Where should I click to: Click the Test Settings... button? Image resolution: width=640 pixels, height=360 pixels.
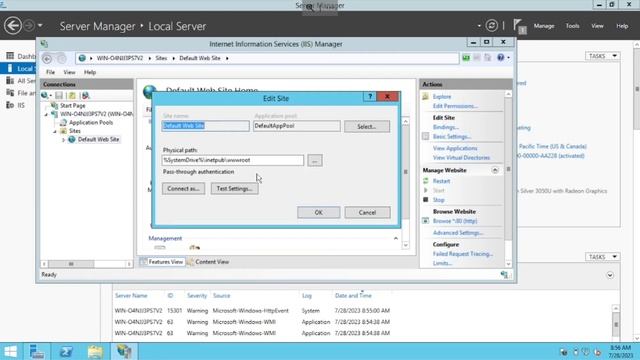click(x=234, y=189)
